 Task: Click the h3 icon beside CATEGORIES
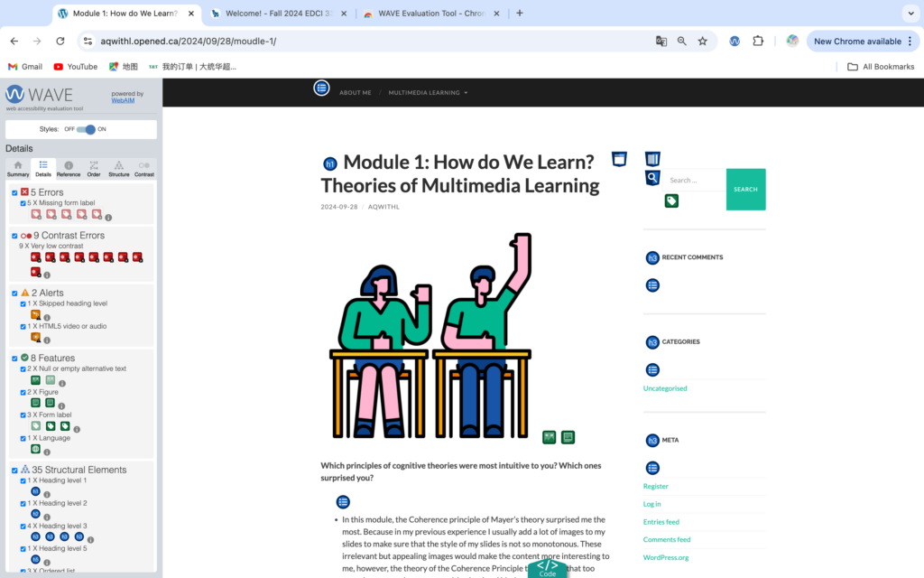[x=652, y=342]
